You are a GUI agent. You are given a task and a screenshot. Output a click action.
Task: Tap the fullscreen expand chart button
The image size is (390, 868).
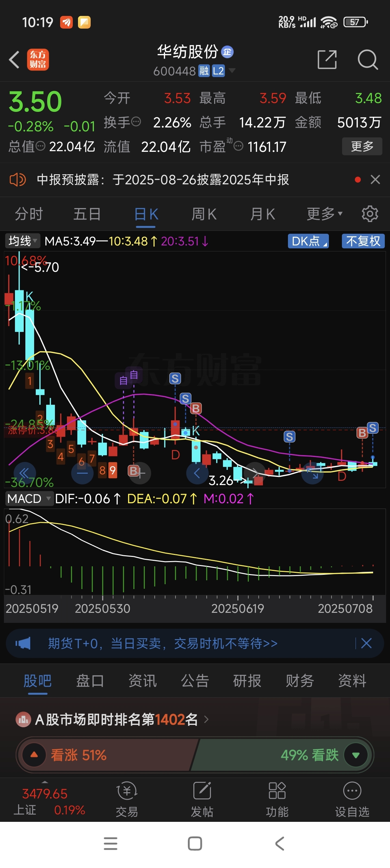(x=312, y=473)
